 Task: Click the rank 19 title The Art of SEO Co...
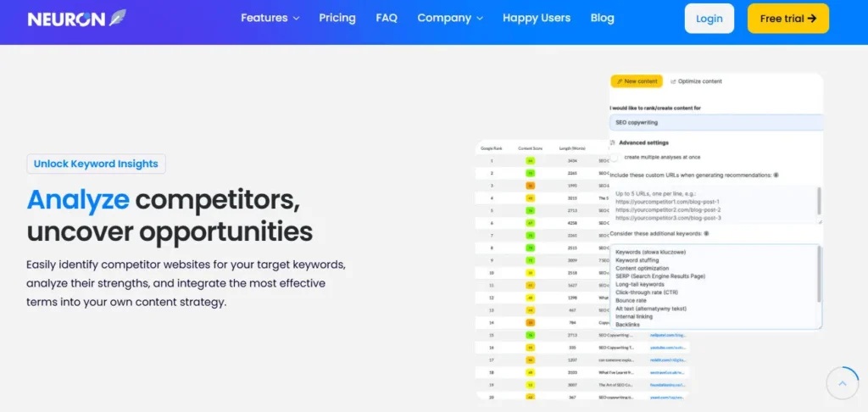(x=615, y=385)
